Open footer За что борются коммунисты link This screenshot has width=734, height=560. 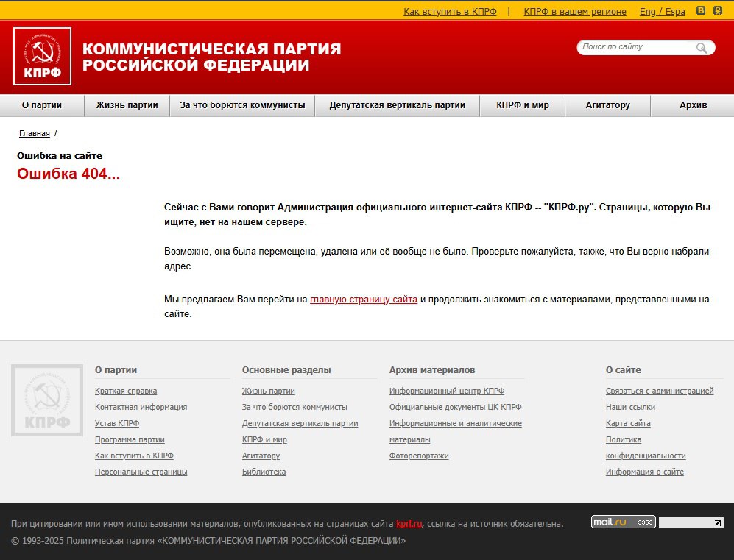(x=294, y=407)
